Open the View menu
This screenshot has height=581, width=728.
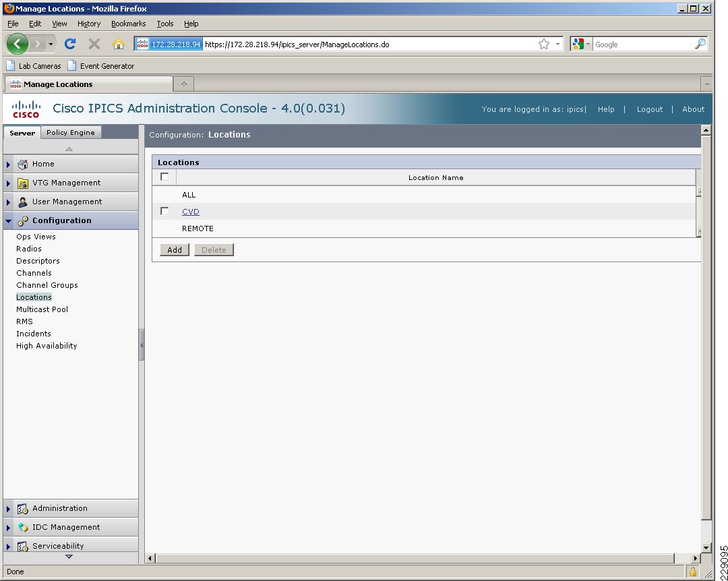[x=59, y=24]
